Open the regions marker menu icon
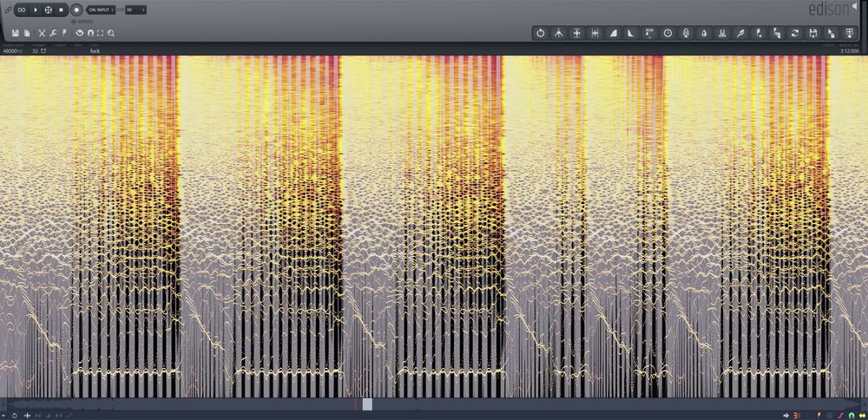This screenshot has width=868, height=420. pyautogui.click(x=64, y=33)
